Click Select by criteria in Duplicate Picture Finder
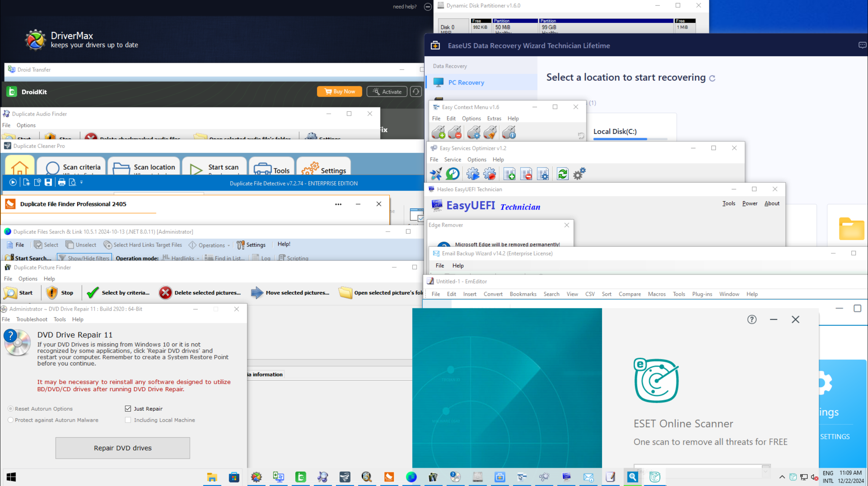Viewport: 868px width, 486px height. (x=118, y=293)
